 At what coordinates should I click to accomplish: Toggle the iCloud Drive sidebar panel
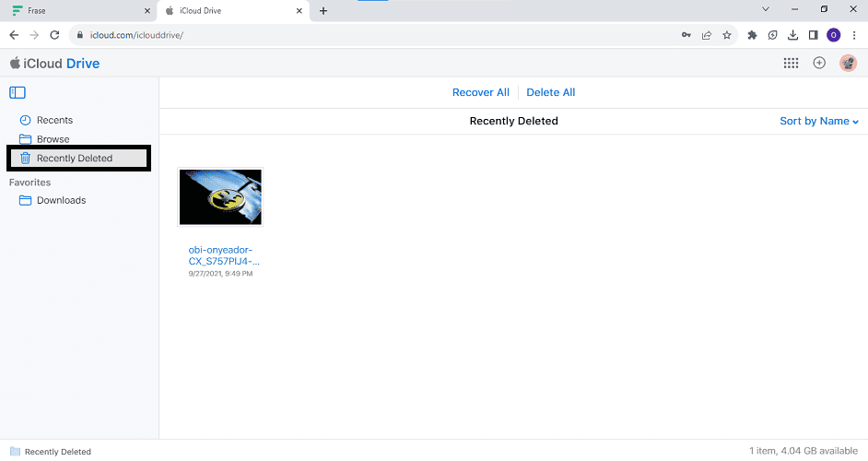click(x=18, y=92)
